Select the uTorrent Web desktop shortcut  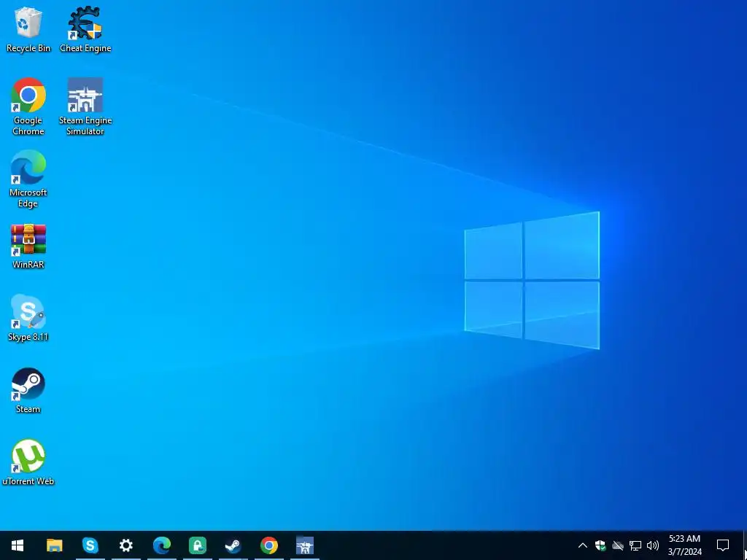(x=28, y=463)
